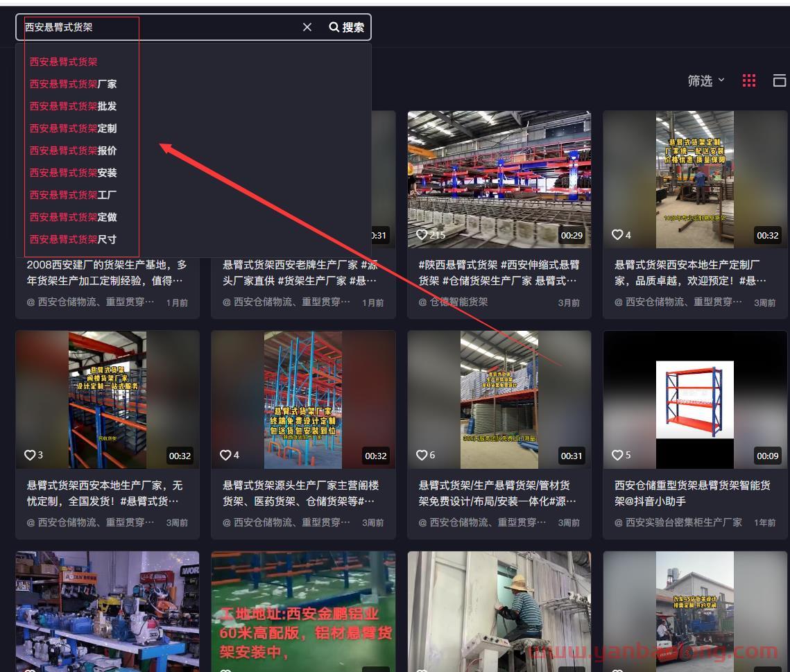Select the 西安悬臂式货架尺寸 suggestion
Viewport: 790px width, 672px height.
(73, 239)
